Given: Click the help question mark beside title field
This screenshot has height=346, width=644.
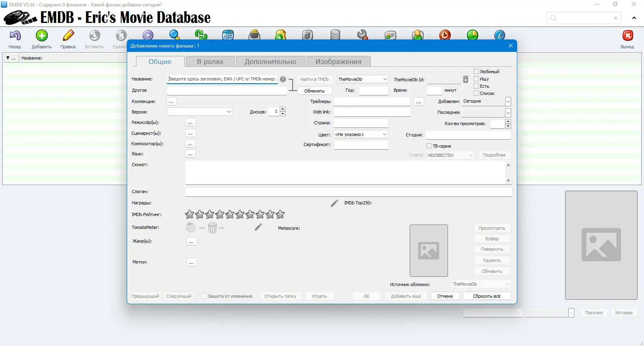Looking at the screenshot, I should pos(283,79).
